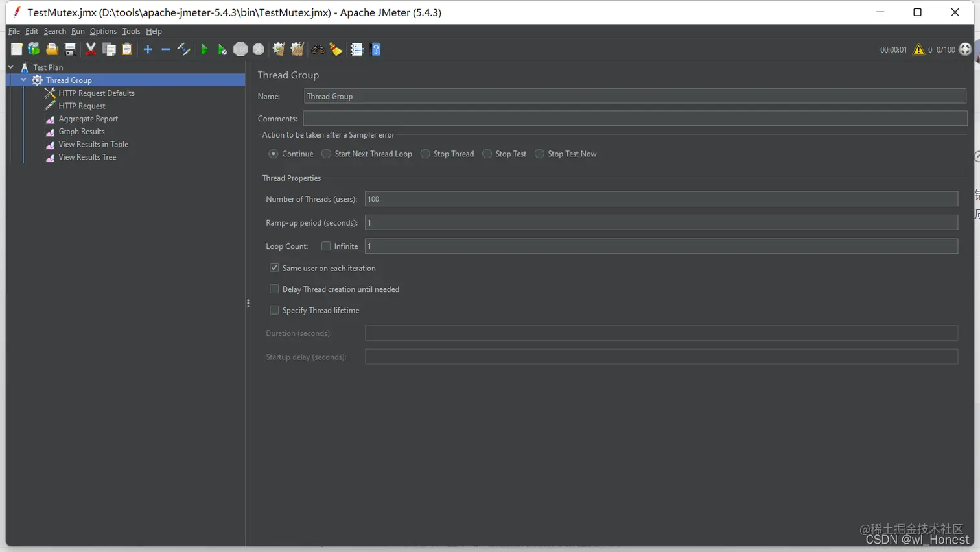Click the Clear results broom icon
Screen dimensions: 980x552
(x=279, y=49)
